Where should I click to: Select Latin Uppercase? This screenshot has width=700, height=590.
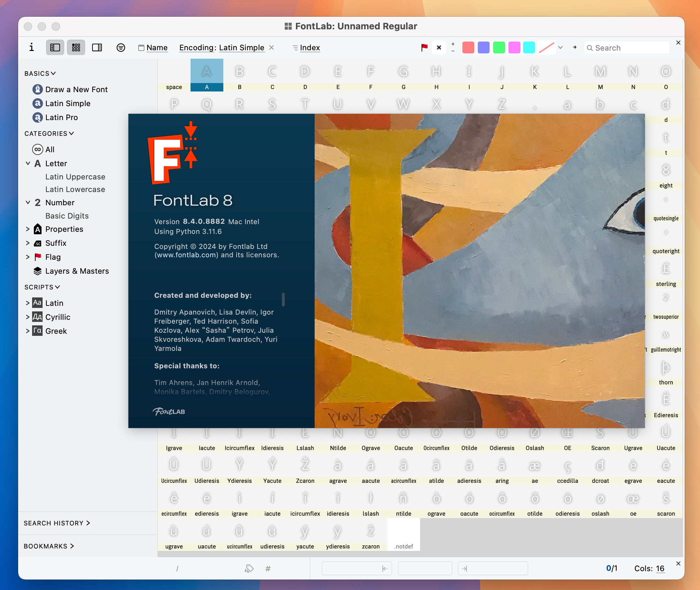pos(75,177)
